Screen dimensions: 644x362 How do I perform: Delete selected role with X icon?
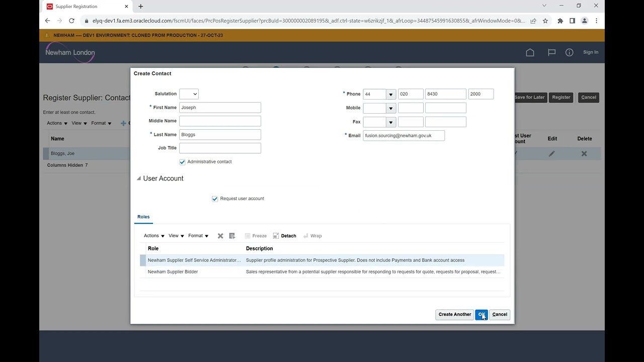(x=220, y=236)
